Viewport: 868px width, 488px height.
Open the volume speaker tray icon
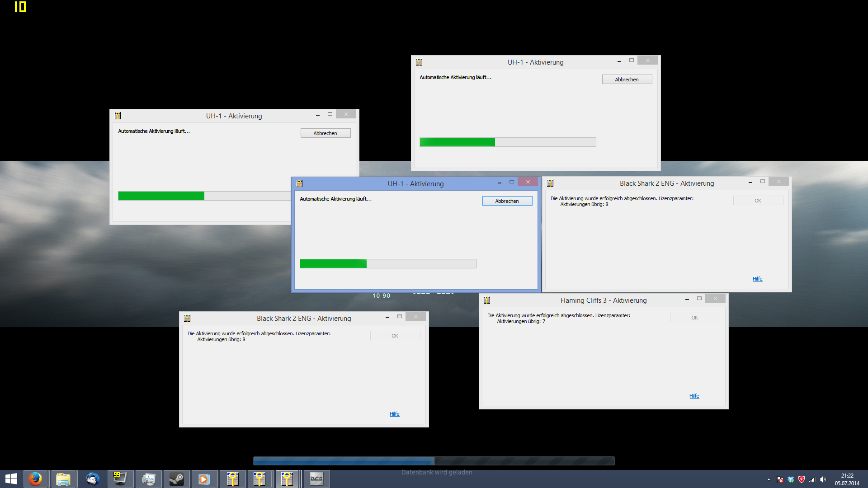[823, 479]
